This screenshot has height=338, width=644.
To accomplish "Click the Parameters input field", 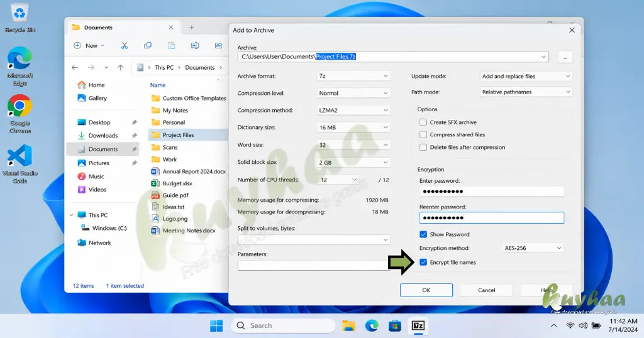I will [314, 265].
